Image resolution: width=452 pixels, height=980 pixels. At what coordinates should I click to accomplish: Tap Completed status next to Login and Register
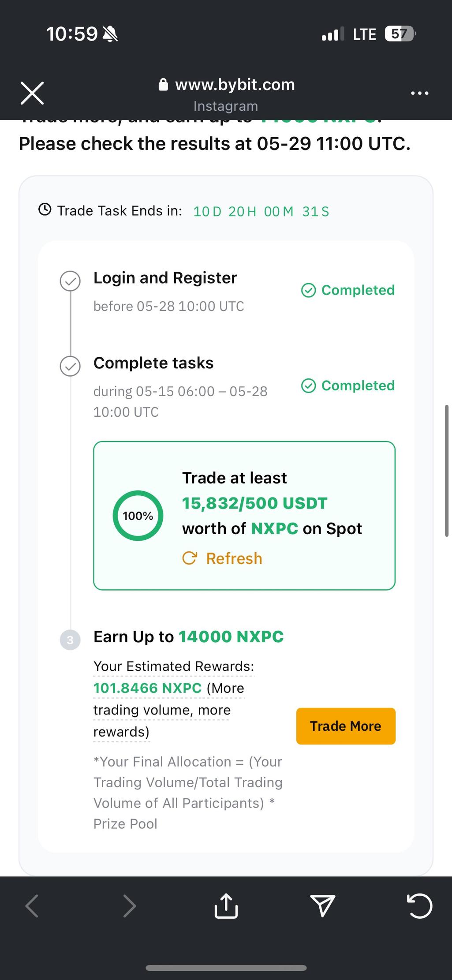(348, 290)
